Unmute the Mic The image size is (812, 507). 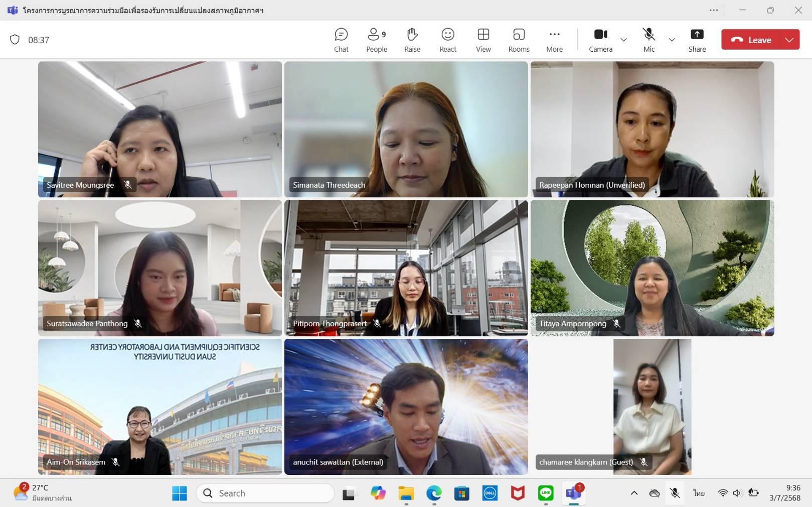648,40
